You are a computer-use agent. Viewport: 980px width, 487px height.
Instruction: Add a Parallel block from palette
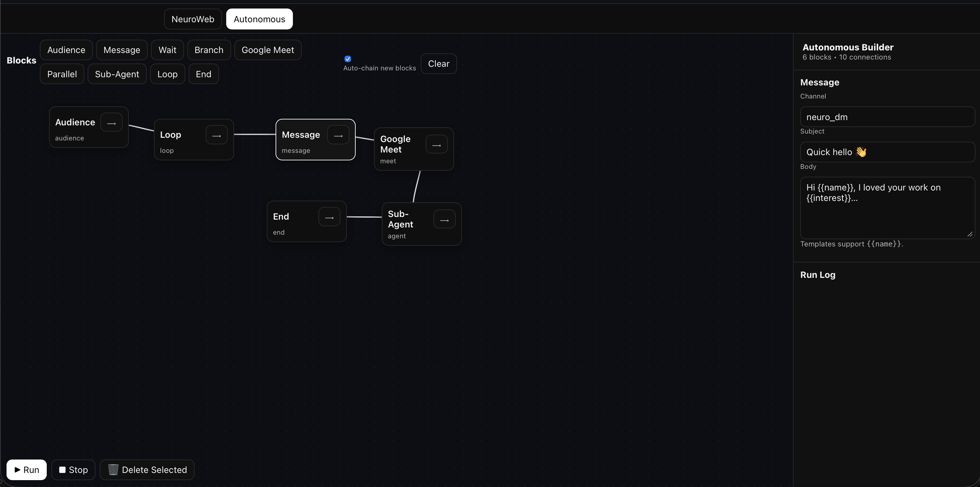(62, 74)
